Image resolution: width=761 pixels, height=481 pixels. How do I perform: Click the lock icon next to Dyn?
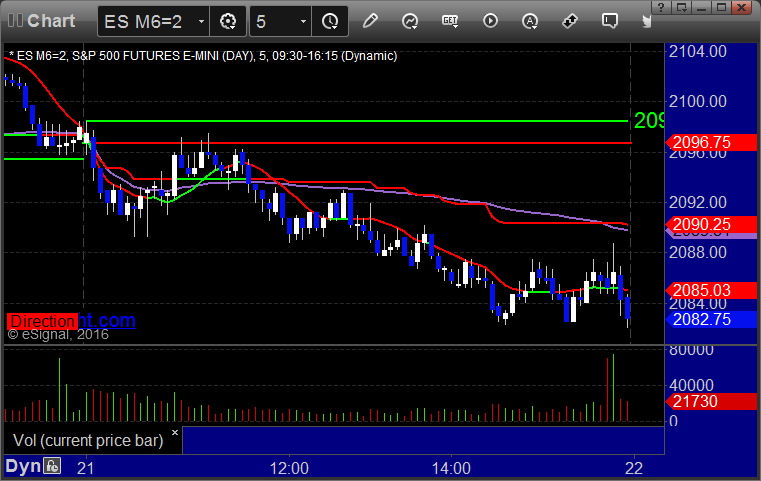[x=52, y=466]
